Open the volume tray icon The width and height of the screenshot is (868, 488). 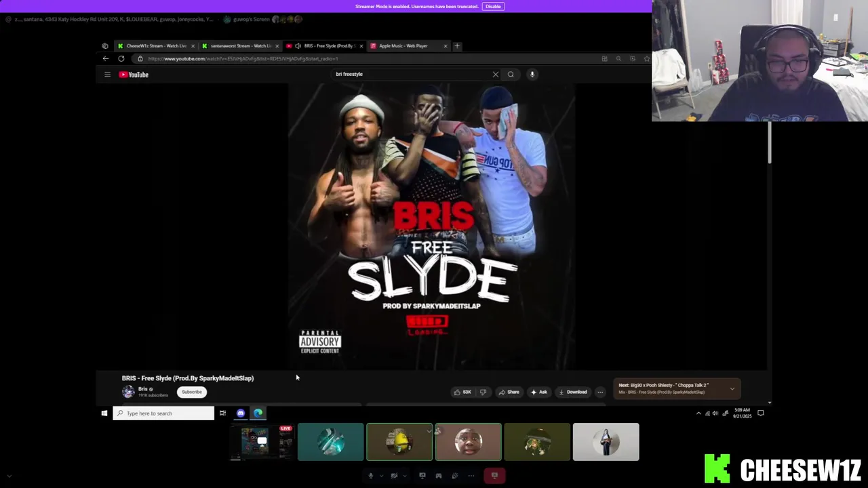[x=715, y=413]
